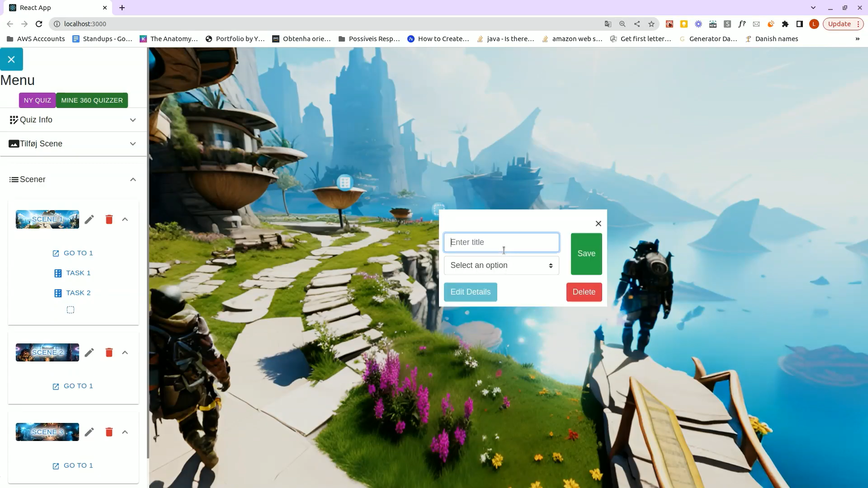The height and width of the screenshot is (488, 868).
Task: Expand the Quiz Info section
Action: point(73,120)
